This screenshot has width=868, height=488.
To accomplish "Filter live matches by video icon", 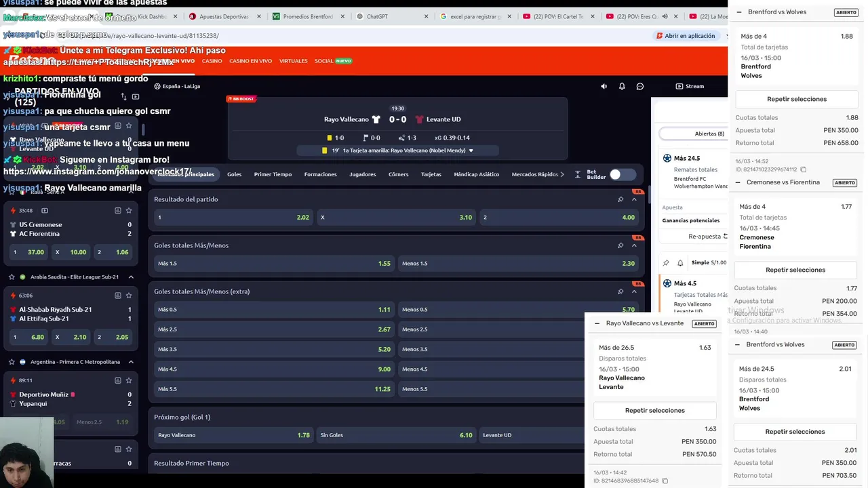I will tap(136, 97).
